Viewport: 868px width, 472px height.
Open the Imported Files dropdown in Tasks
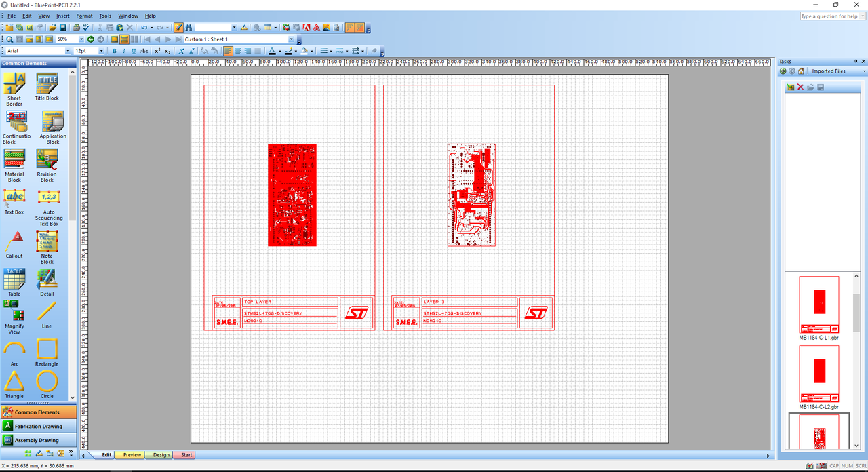coord(865,71)
